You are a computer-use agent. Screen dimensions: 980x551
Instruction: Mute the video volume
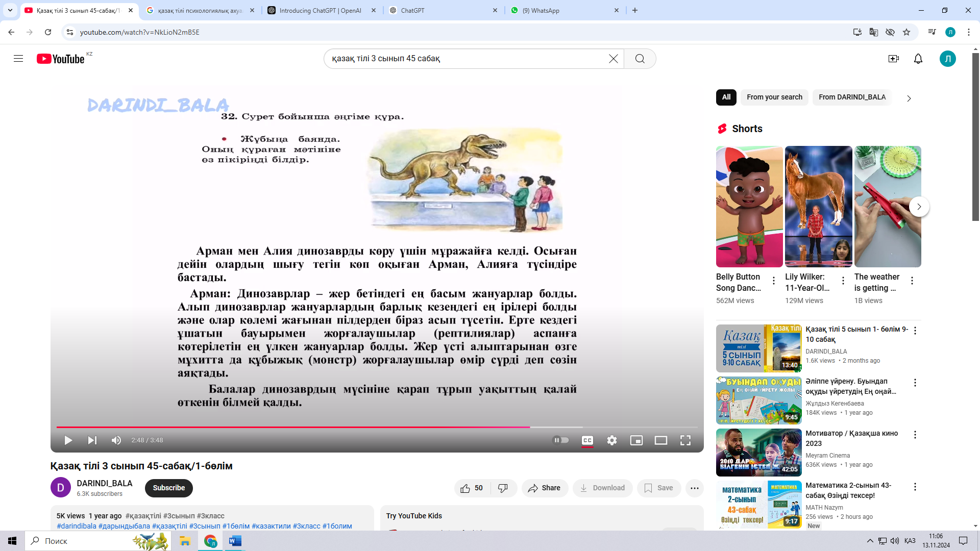pyautogui.click(x=116, y=440)
